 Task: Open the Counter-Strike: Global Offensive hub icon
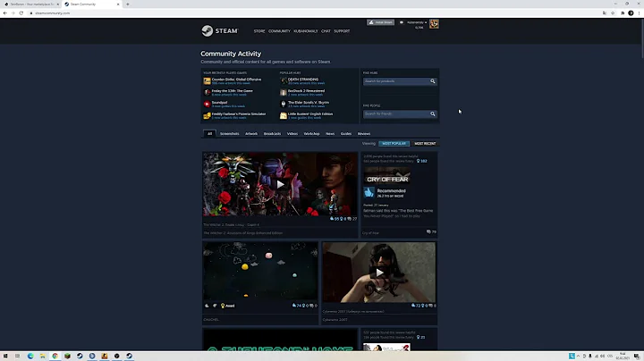(207, 80)
